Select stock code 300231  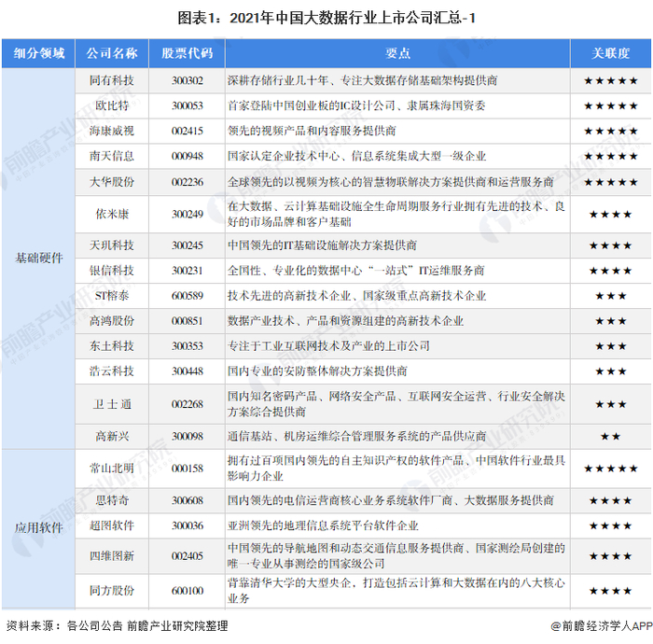187,271
